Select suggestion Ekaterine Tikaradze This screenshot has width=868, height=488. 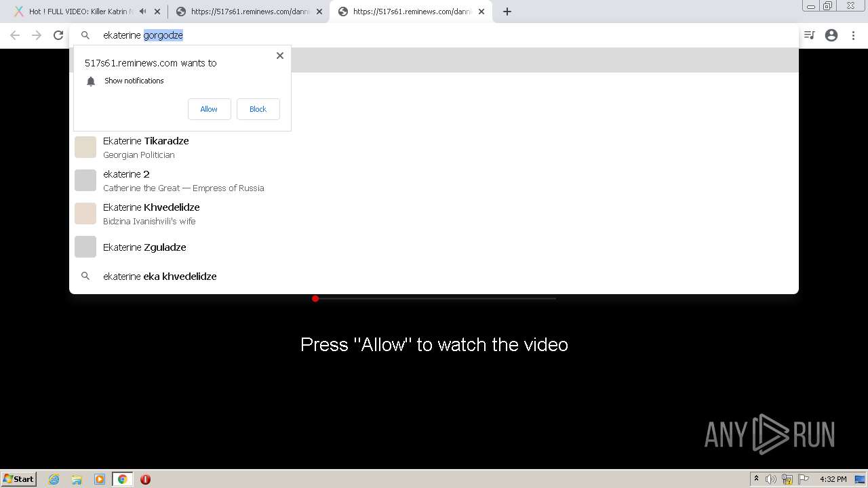[x=434, y=147]
